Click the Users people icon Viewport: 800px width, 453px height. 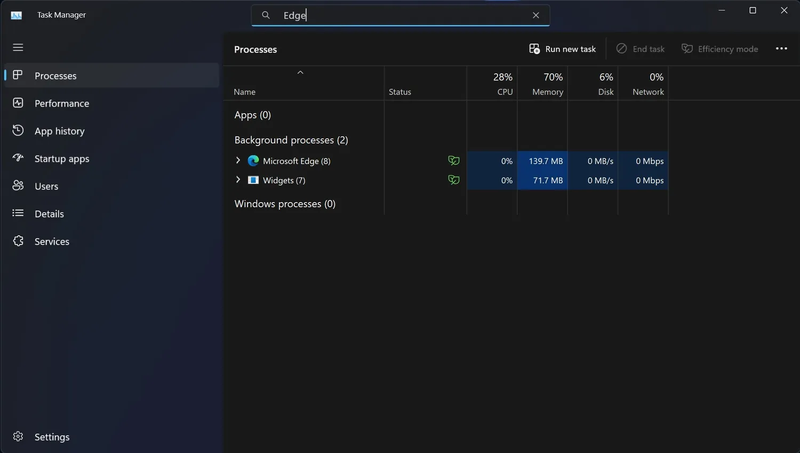click(18, 185)
